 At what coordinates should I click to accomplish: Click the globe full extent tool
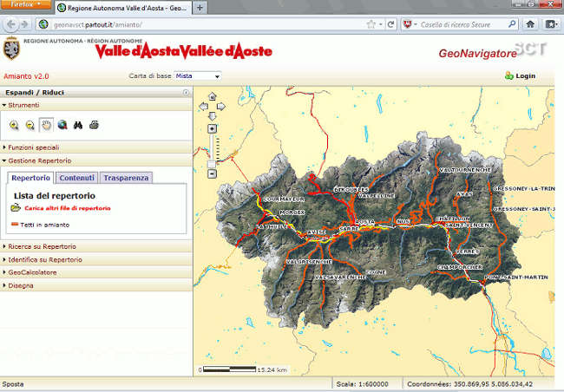62,125
